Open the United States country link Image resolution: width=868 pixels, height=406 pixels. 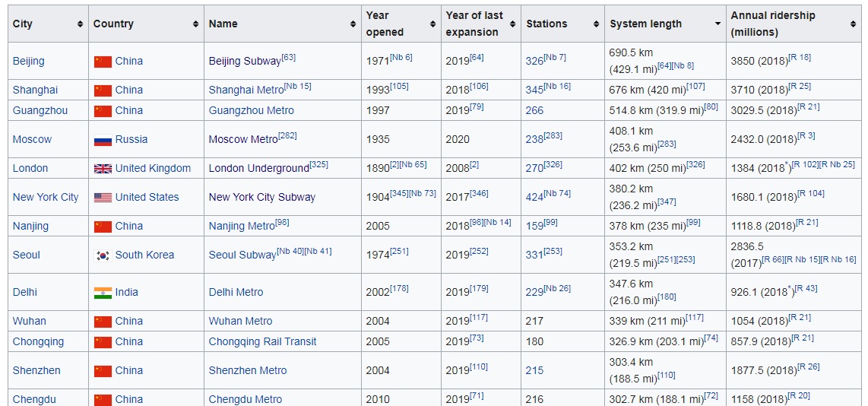(147, 197)
